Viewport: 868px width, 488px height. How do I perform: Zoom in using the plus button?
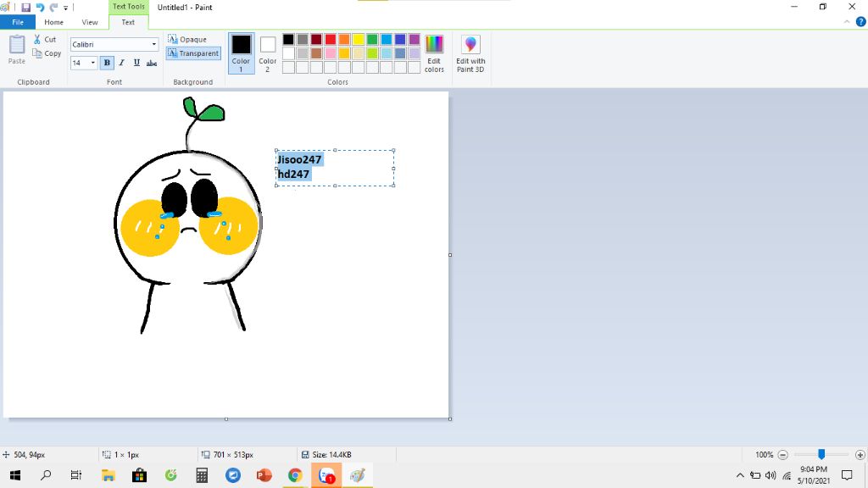[860, 455]
